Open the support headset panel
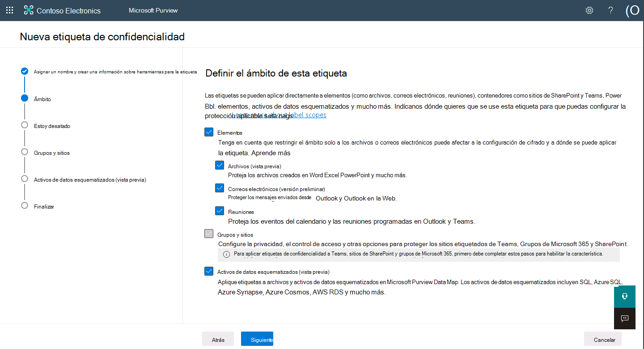 tap(624, 296)
